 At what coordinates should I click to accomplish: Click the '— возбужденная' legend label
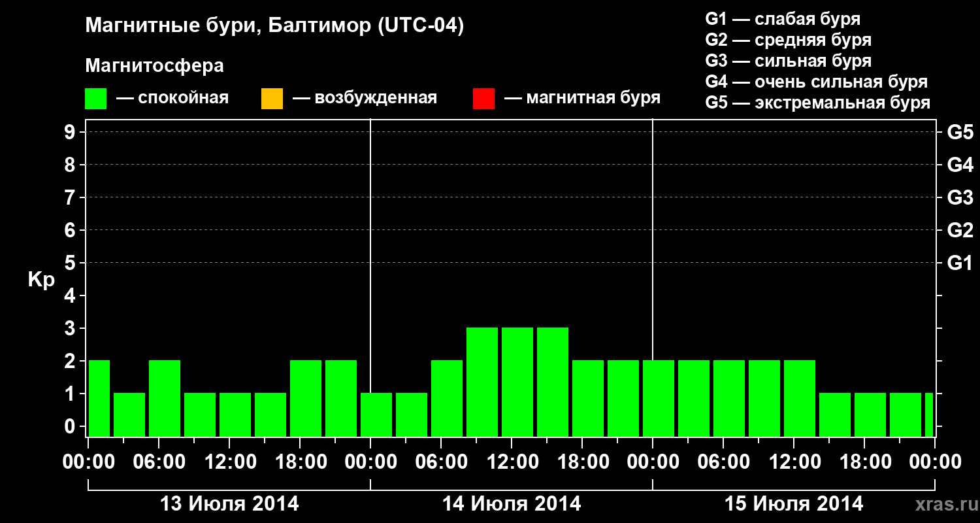[x=365, y=99]
